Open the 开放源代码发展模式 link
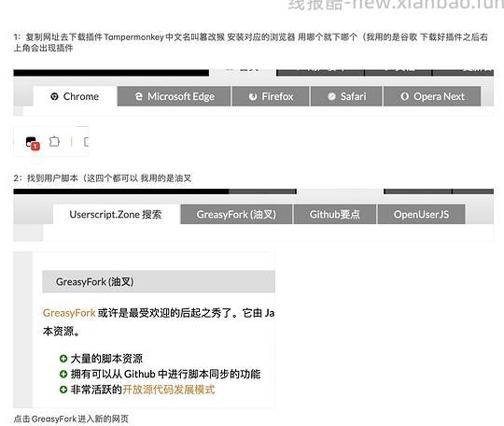This screenshot has height=426, width=504. [168, 390]
